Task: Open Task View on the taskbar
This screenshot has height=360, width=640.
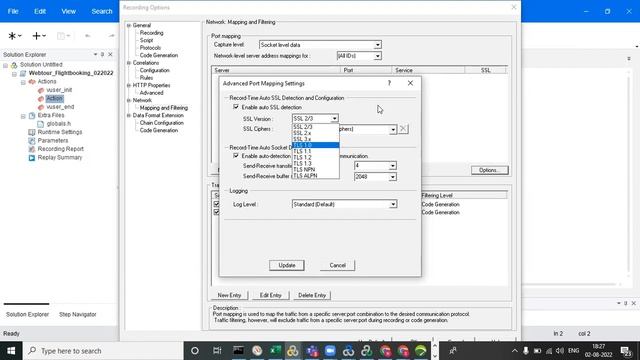Action: point(217,351)
